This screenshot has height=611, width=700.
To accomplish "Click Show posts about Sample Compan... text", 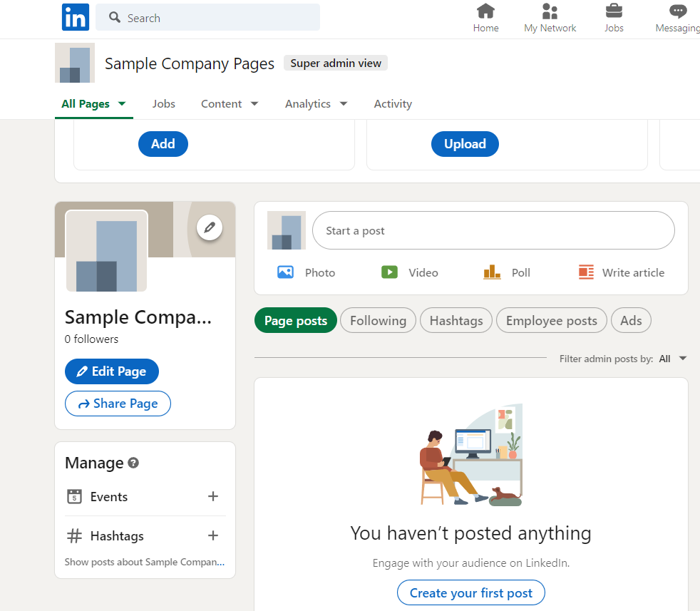I will click(144, 562).
